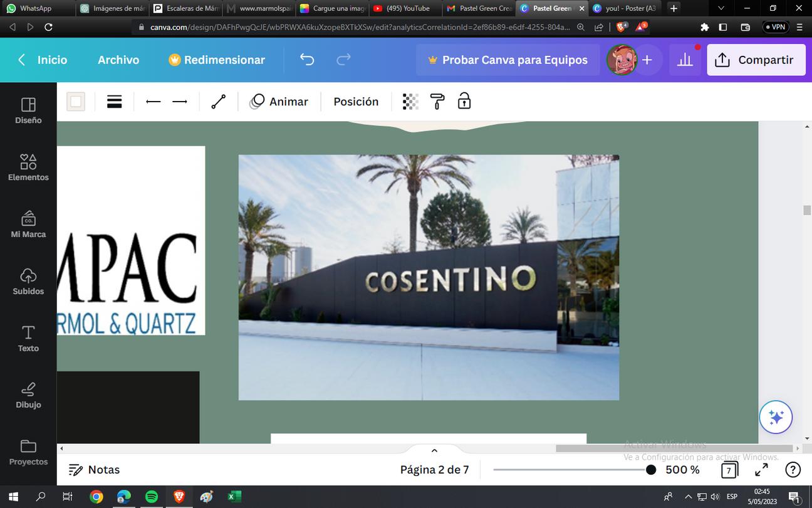
Task: Open the Brave Shields icon
Action: [x=622, y=27]
